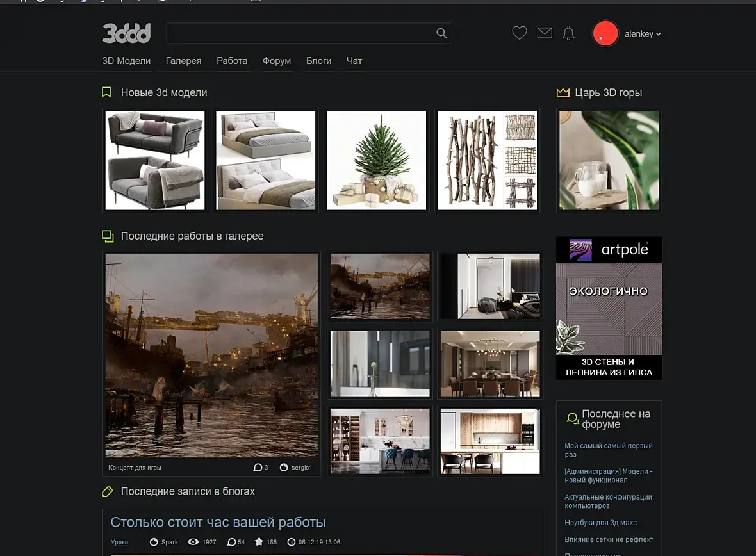Click the red user avatar
Image resolution: width=756 pixels, height=556 pixels.
pyautogui.click(x=605, y=34)
